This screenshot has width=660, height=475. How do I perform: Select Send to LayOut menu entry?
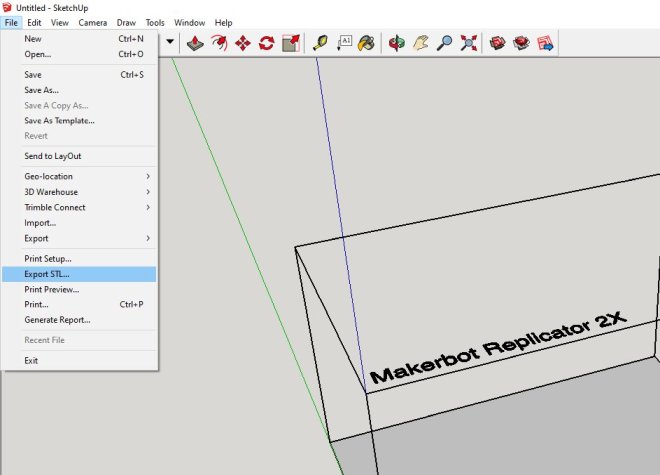[x=79, y=156]
